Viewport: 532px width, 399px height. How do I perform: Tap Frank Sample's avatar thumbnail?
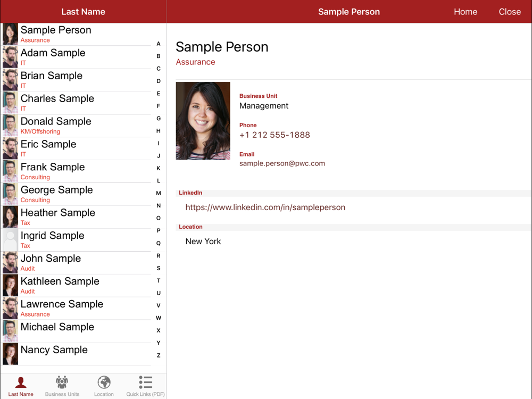click(10, 171)
